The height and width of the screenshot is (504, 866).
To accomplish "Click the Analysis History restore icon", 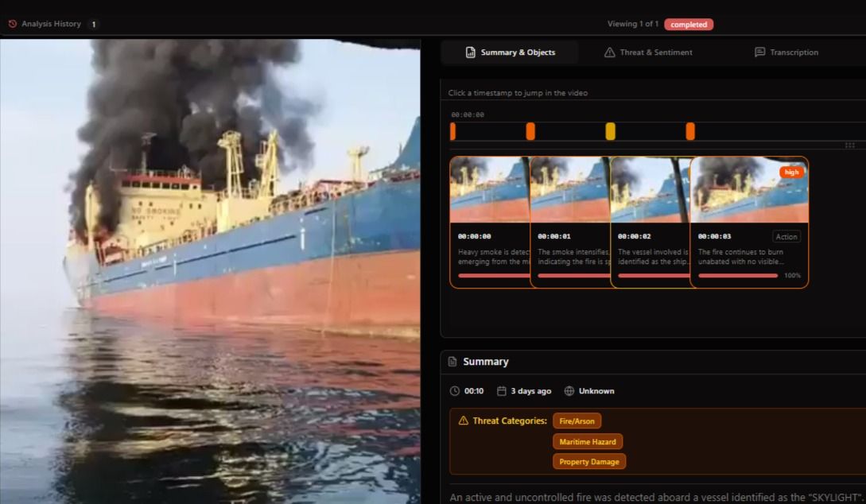I will tap(11, 24).
